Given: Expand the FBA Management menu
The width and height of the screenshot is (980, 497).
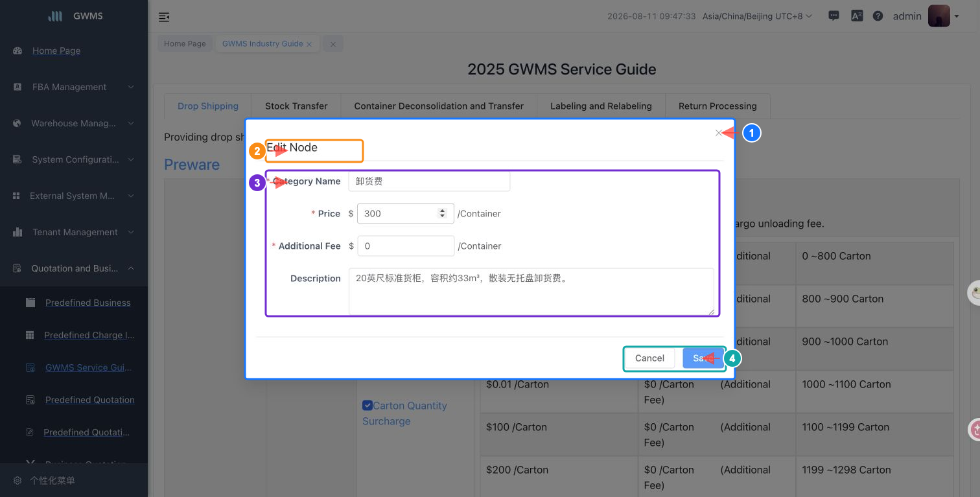Looking at the screenshot, I should click(x=131, y=87).
